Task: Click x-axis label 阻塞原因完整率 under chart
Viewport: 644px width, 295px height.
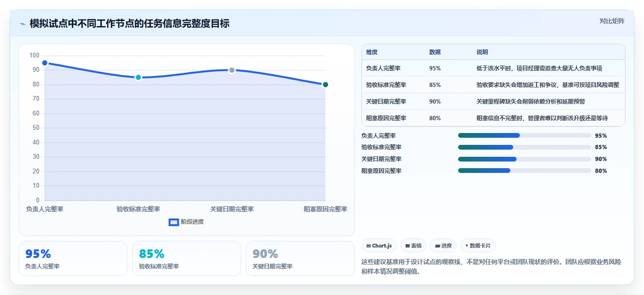Action: (325, 209)
